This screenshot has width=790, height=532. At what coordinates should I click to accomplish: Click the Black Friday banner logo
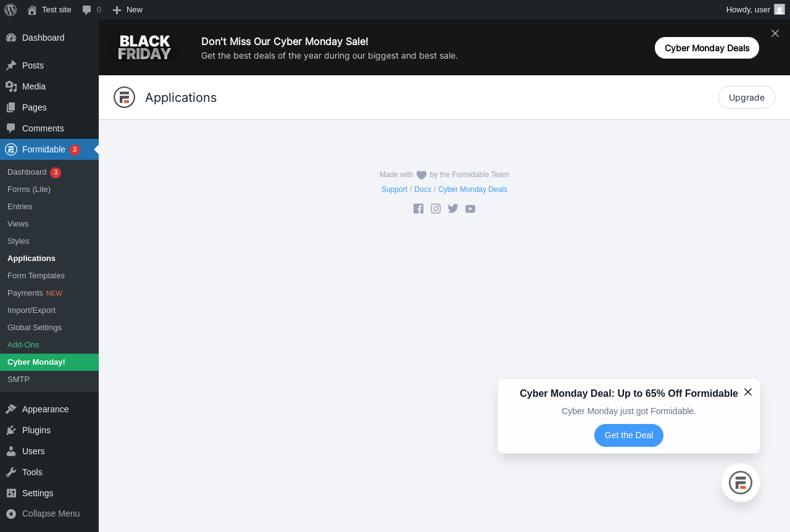pyautogui.click(x=145, y=48)
